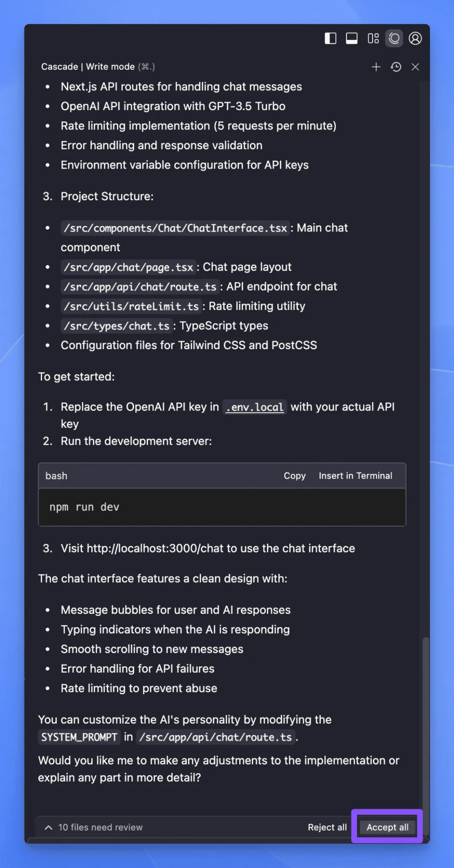The width and height of the screenshot is (454, 868).
Task: Click Insert in Terminal
Action: click(x=355, y=476)
